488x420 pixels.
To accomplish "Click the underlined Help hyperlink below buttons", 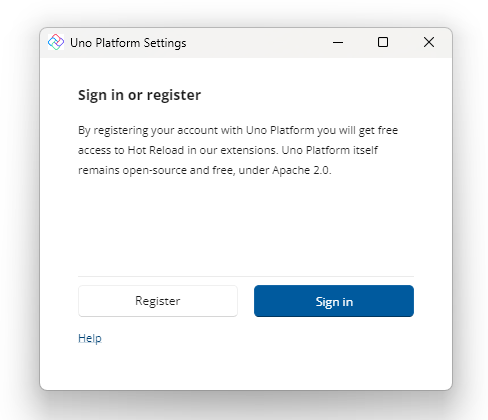I will pyautogui.click(x=90, y=338).
